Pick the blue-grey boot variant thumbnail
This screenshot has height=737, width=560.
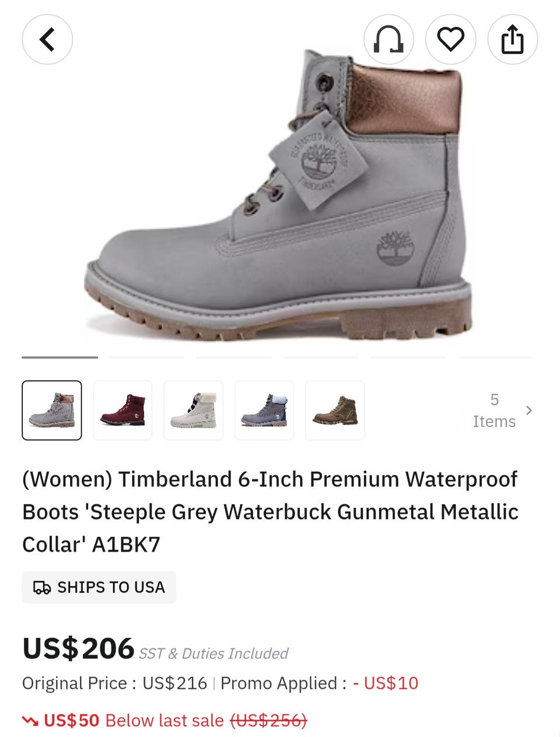point(264,410)
